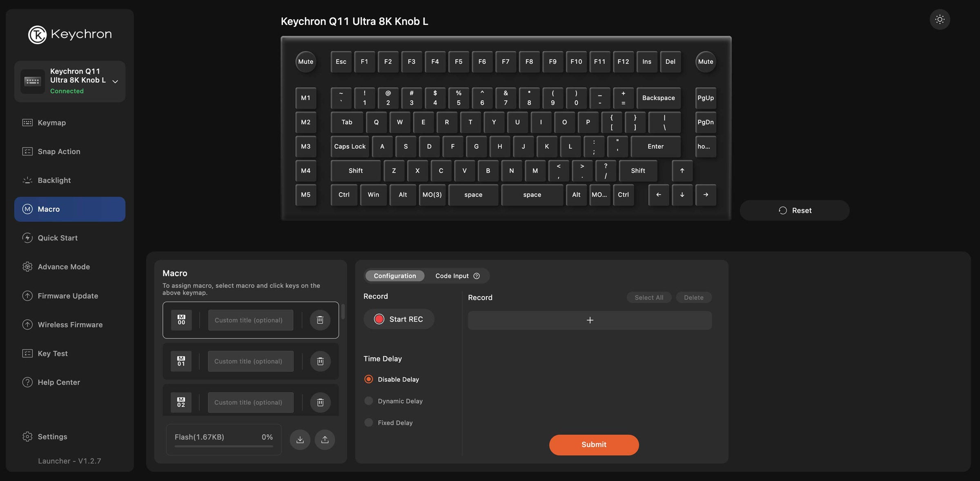The image size is (980, 481).
Task: Toggle the light/dark theme sun icon
Action: click(940, 19)
